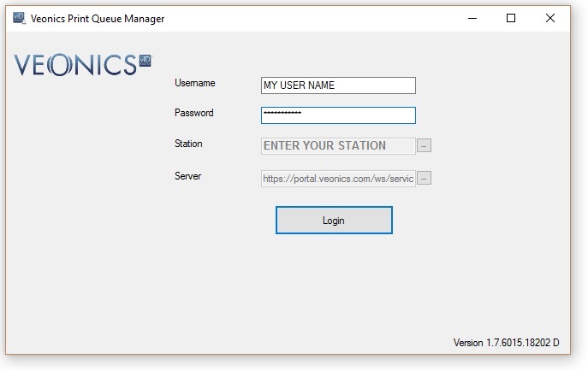Focus the Password input field
588x371 pixels.
pos(338,115)
